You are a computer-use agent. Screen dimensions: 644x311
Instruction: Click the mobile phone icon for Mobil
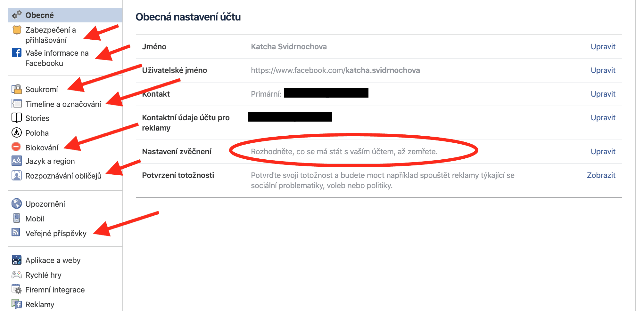(17, 218)
